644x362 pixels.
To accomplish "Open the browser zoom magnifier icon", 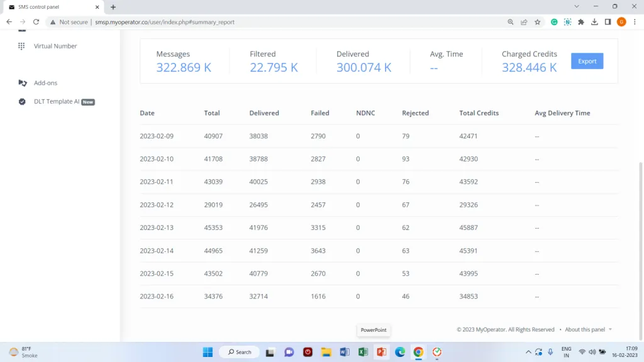I will 511,22.
